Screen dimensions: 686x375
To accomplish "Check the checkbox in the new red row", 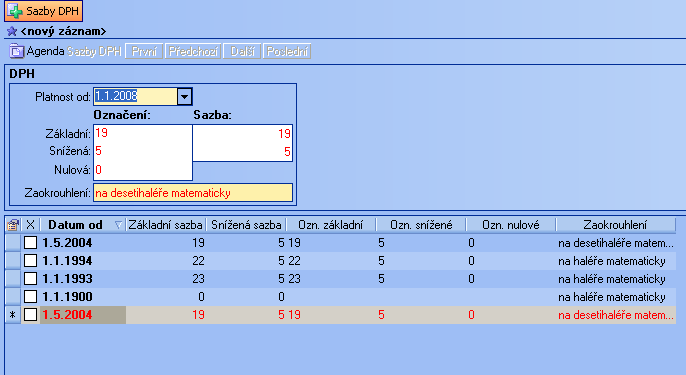I will (x=30, y=315).
